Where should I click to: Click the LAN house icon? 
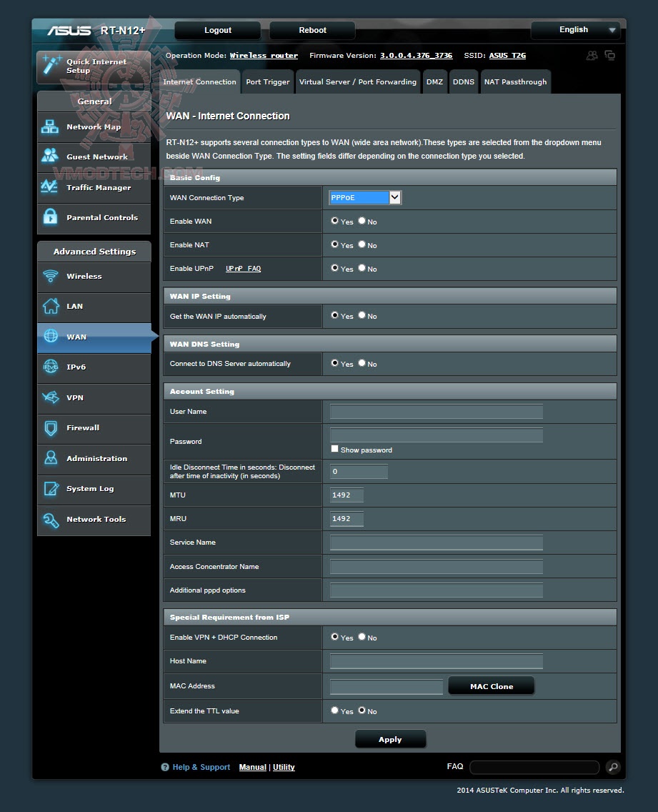(51, 306)
